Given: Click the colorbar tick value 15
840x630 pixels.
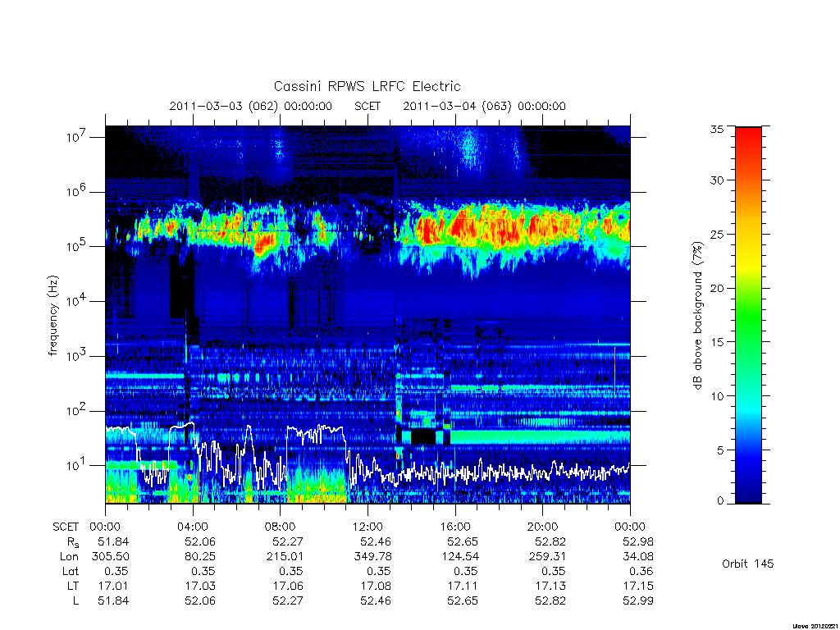Looking at the screenshot, I should (717, 342).
